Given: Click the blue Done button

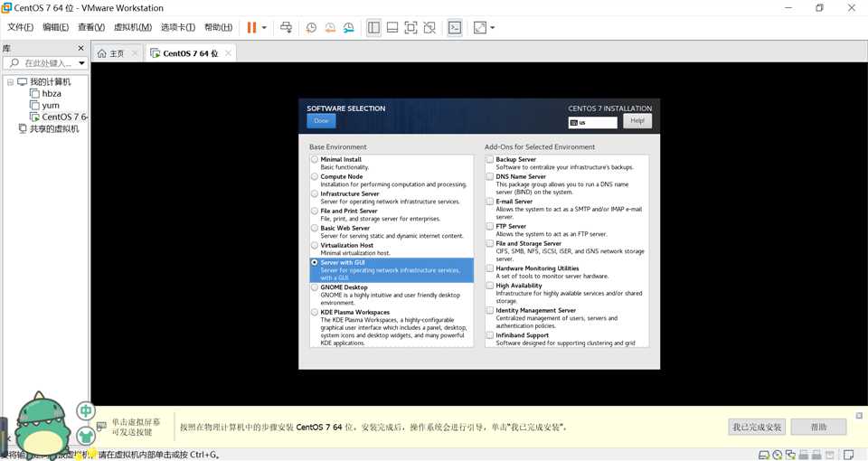Looking at the screenshot, I should click(321, 120).
